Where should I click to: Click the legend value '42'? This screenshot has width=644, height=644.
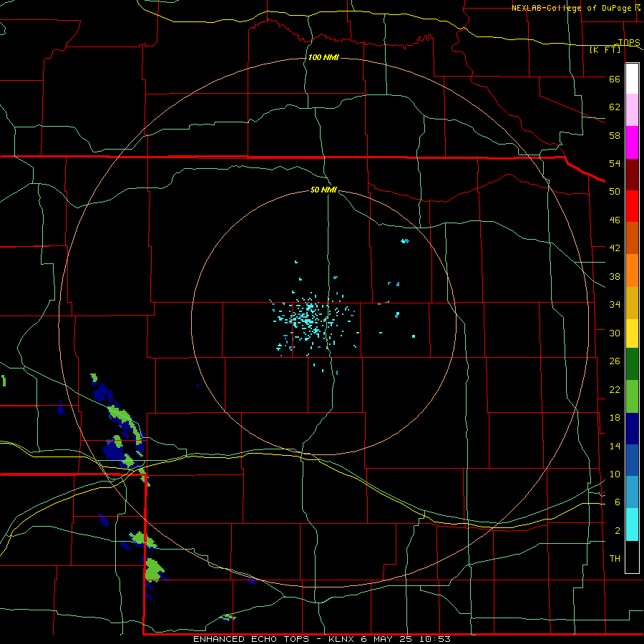point(615,248)
